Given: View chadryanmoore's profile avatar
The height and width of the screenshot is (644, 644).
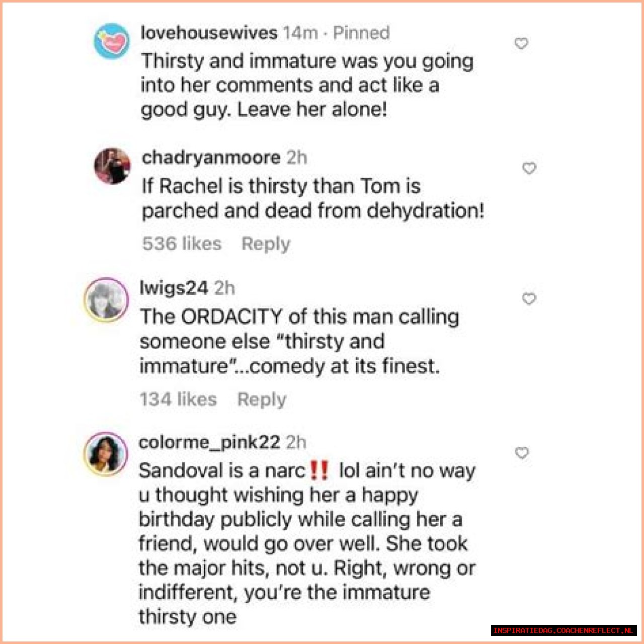Looking at the screenshot, I should click(x=112, y=166).
